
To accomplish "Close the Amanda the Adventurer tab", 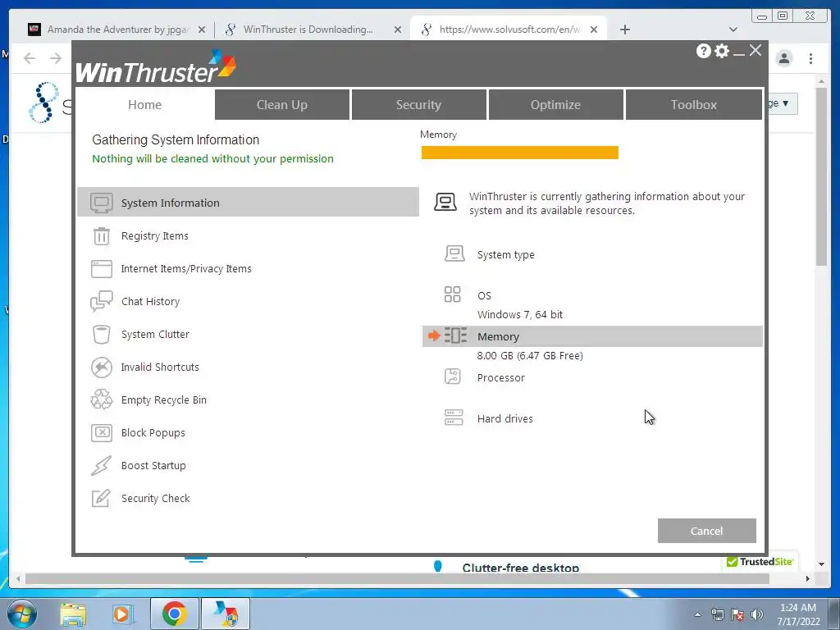I will coord(202,30).
